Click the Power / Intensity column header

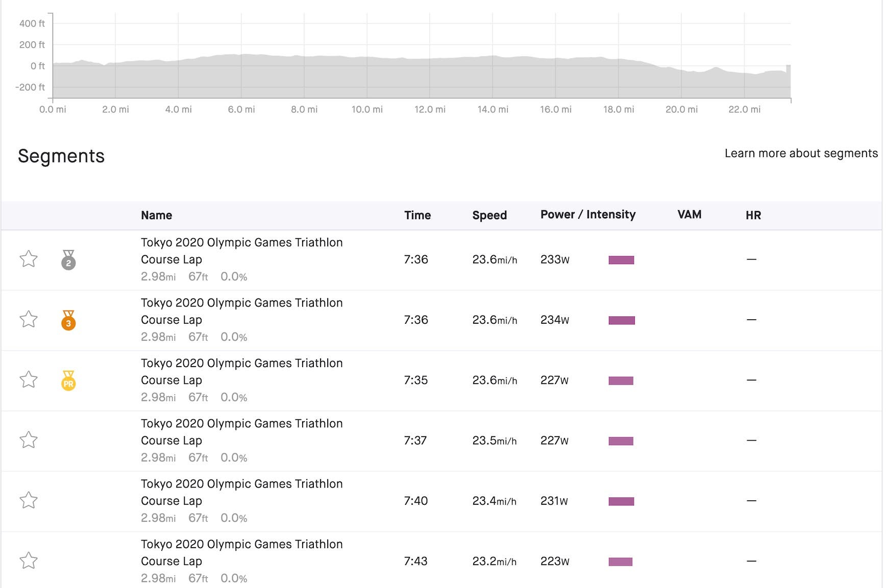point(587,215)
